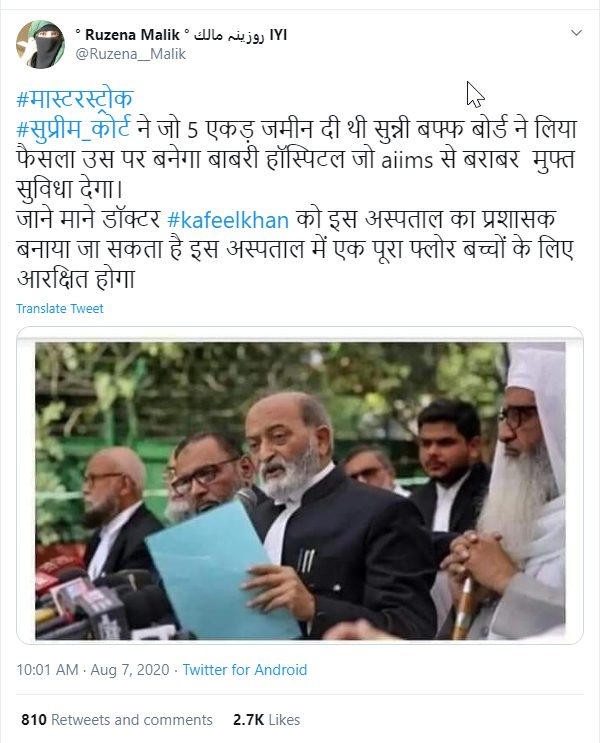
Task: Click Translate Tweet
Action: pyautogui.click(x=60, y=308)
